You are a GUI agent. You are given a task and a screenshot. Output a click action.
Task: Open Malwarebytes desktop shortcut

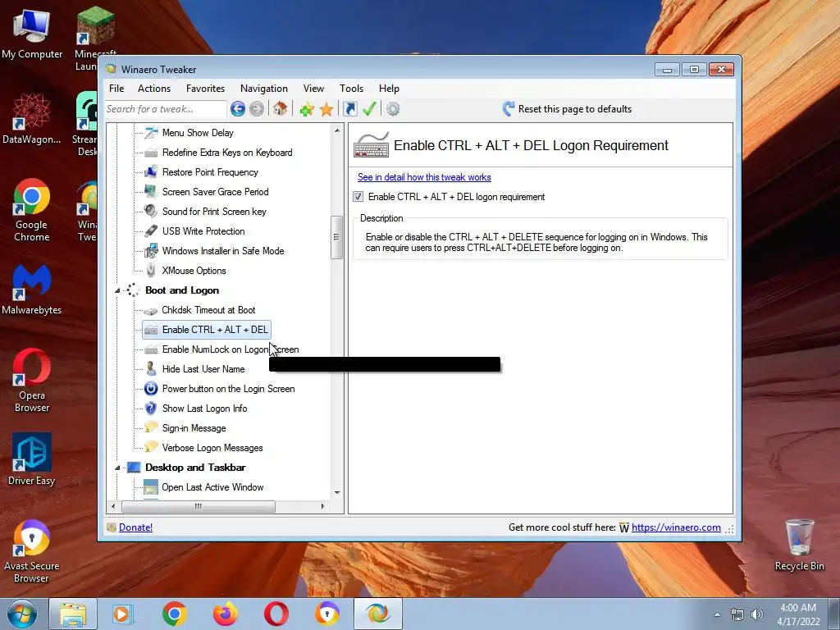[x=32, y=290]
